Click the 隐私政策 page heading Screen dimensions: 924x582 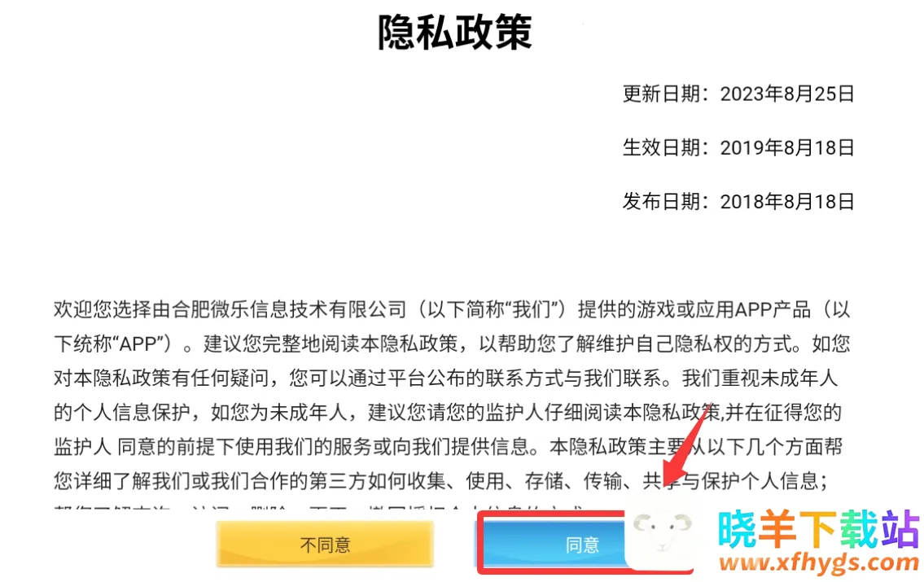455,33
